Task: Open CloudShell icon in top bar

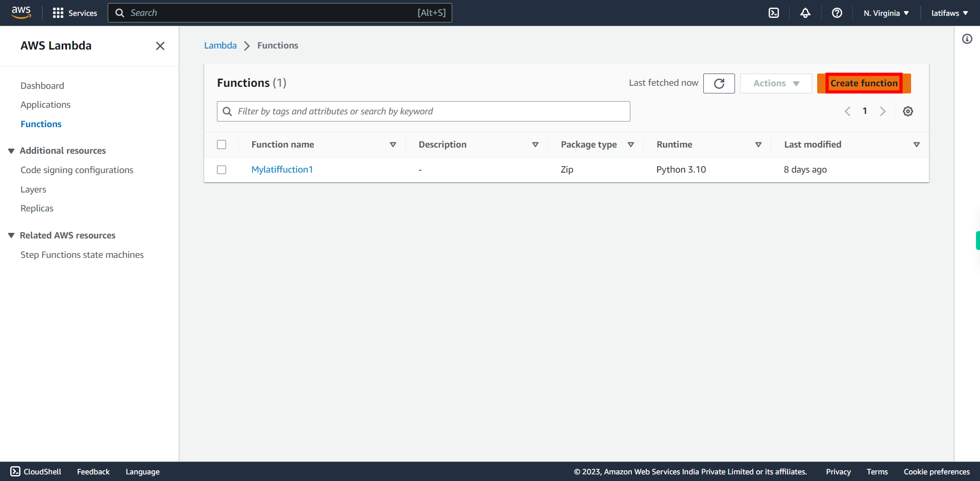Action: (774, 13)
